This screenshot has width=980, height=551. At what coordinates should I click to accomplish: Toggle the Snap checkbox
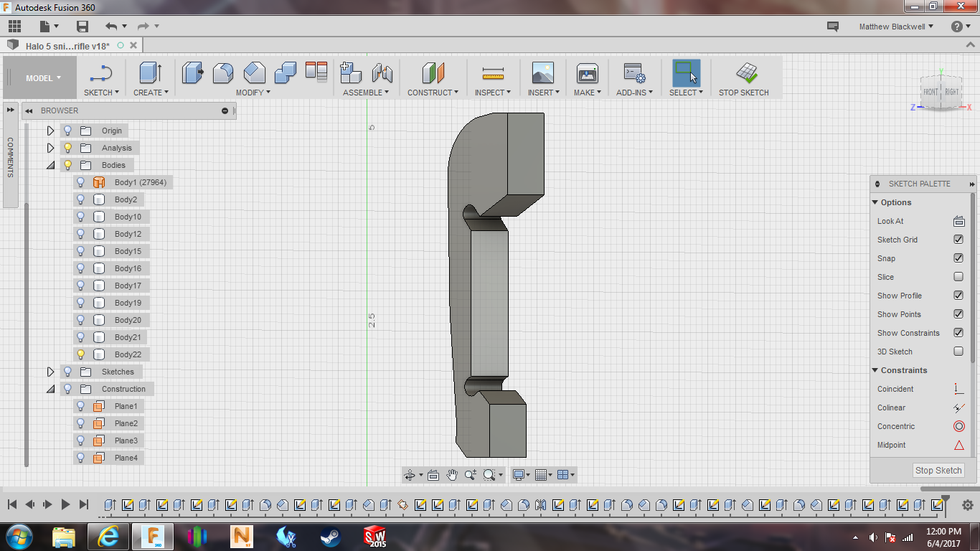click(958, 258)
